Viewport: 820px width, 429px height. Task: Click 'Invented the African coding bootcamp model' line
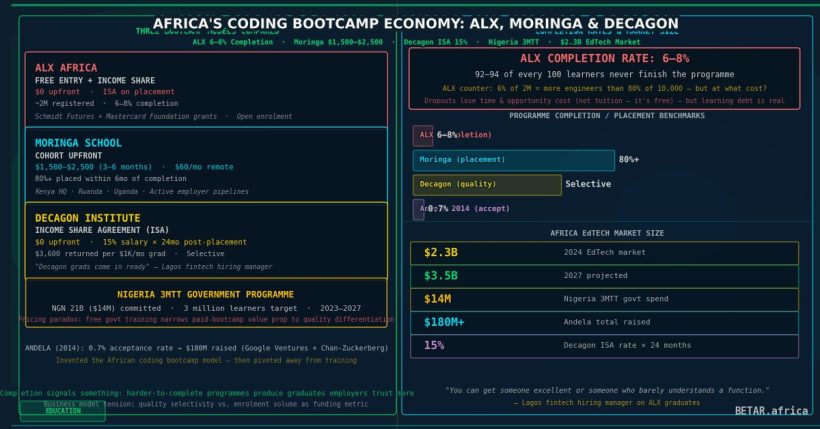[207, 360]
